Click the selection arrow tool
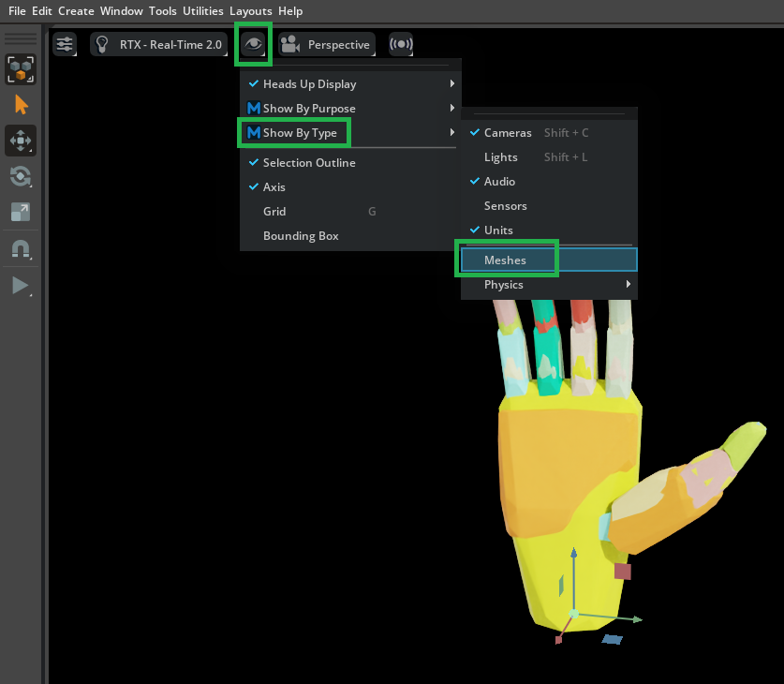The image size is (784, 684). click(21, 105)
